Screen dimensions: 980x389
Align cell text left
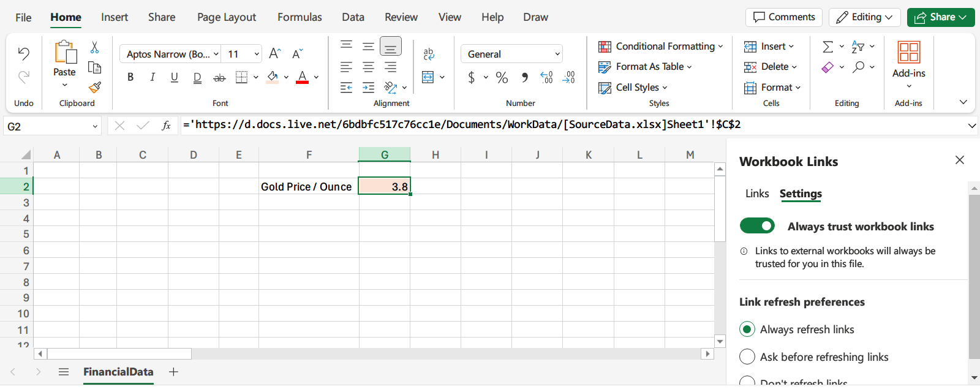tap(347, 67)
